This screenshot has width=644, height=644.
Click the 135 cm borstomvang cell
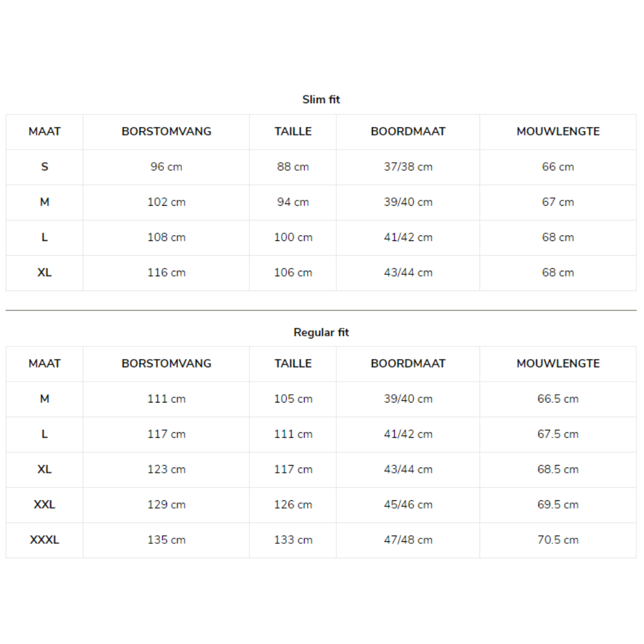(x=166, y=540)
